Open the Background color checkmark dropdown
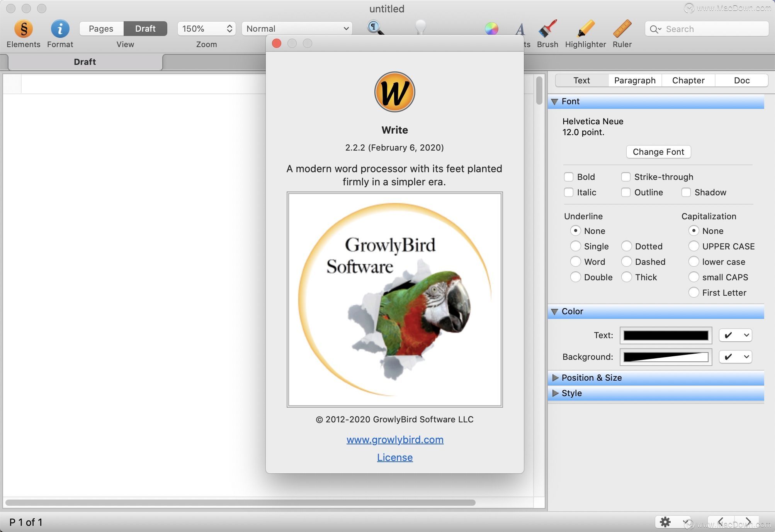Screen dimensions: 775x532 tap(735, 357)
